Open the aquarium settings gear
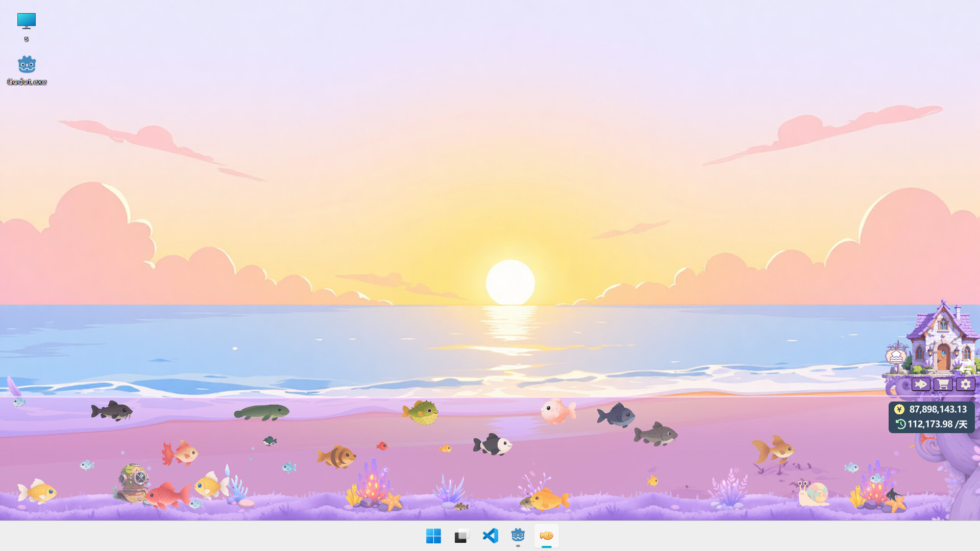 [x=965, y=384]
